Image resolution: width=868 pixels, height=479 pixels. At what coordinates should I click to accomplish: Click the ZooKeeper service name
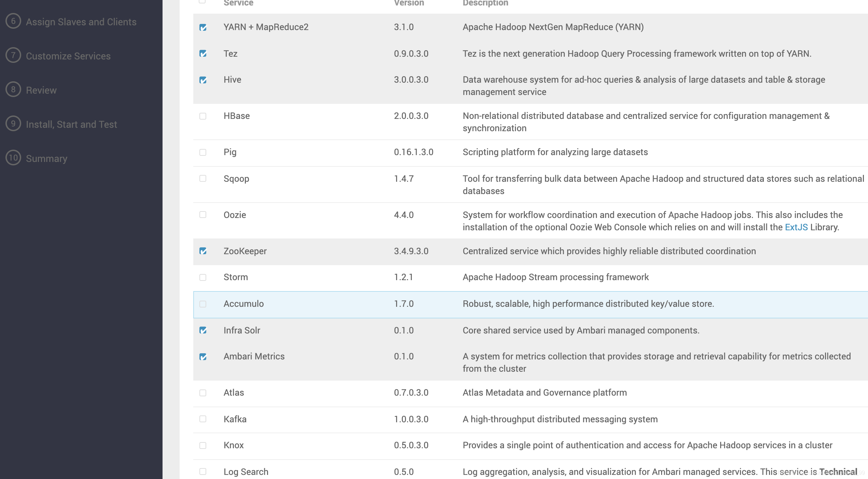click(245, 251)
